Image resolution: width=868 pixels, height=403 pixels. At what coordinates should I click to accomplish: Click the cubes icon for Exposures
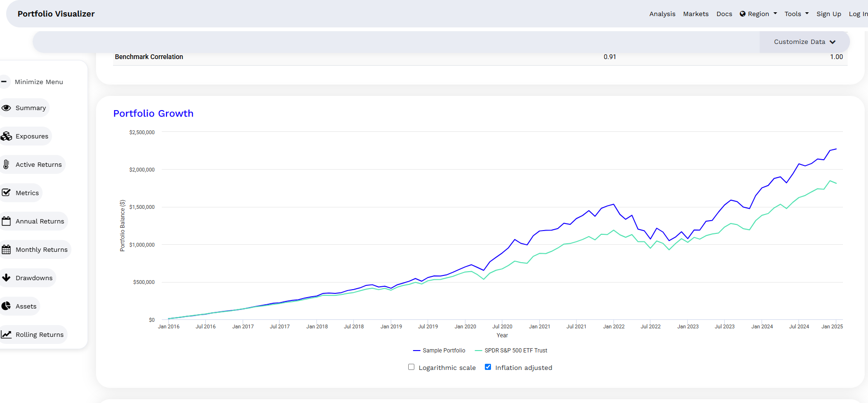6,136
